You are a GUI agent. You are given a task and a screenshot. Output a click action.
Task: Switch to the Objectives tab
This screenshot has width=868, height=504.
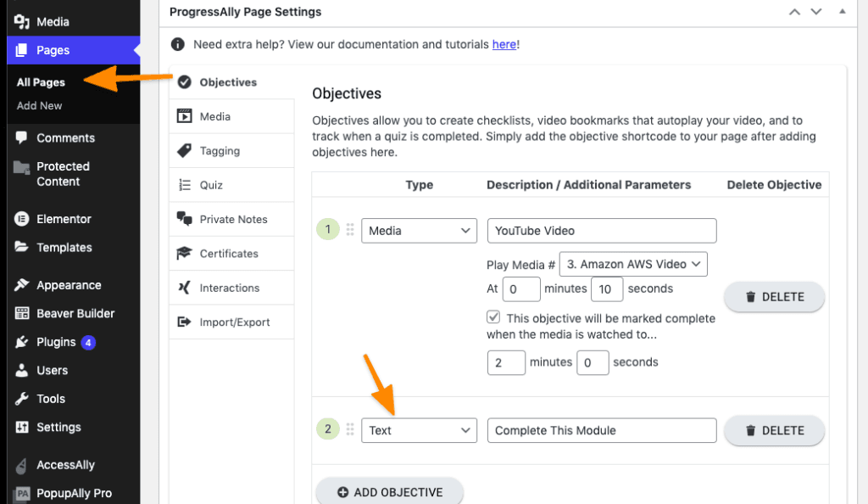pos(227,82)
